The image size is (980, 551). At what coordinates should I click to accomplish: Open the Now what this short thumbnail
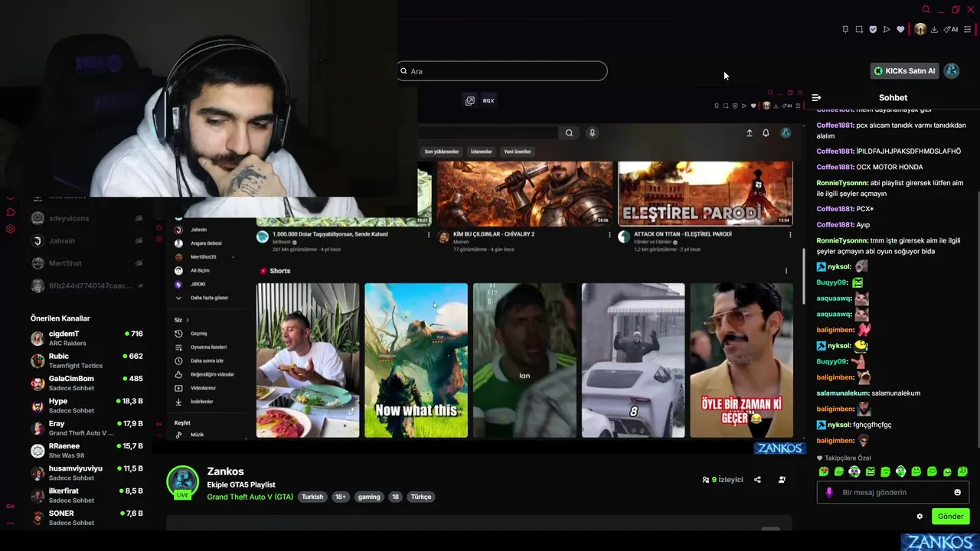pos(416,360)
